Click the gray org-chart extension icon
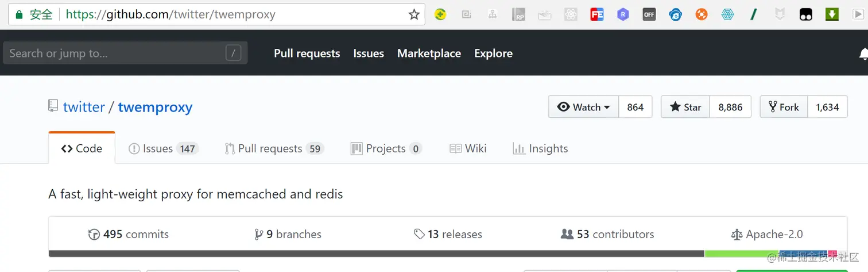Image resolution: width=868 pixels, height=272 pixels. [493, 14]
